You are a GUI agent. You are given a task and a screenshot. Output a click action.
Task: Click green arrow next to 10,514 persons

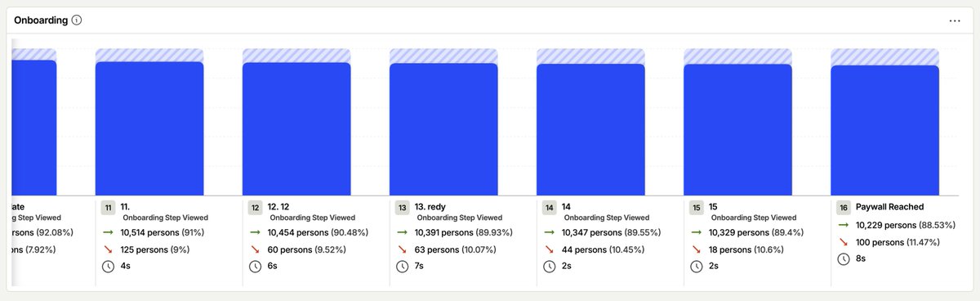108,232
